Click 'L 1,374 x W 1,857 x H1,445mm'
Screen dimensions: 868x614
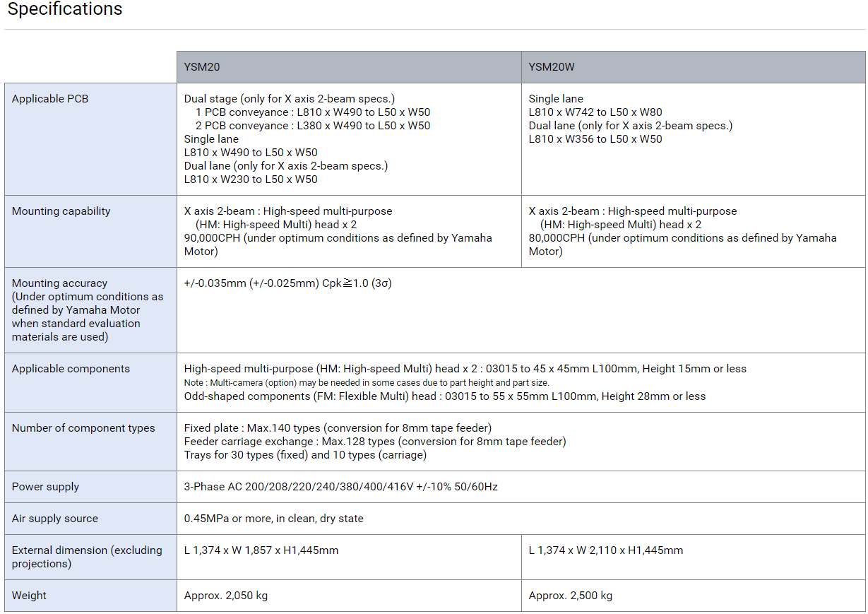click(261, 550)
